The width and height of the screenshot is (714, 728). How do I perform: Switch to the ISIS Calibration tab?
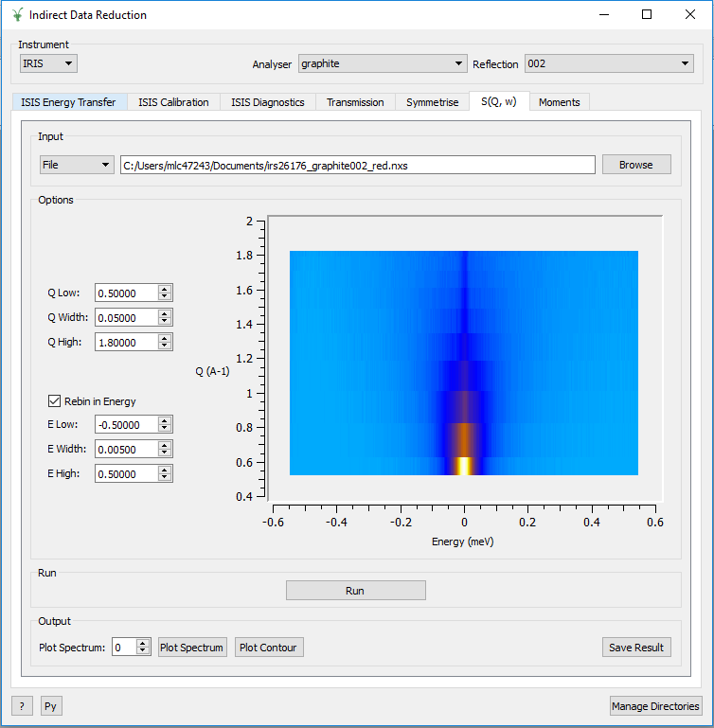pyautogui.click(x=173, y=102)
